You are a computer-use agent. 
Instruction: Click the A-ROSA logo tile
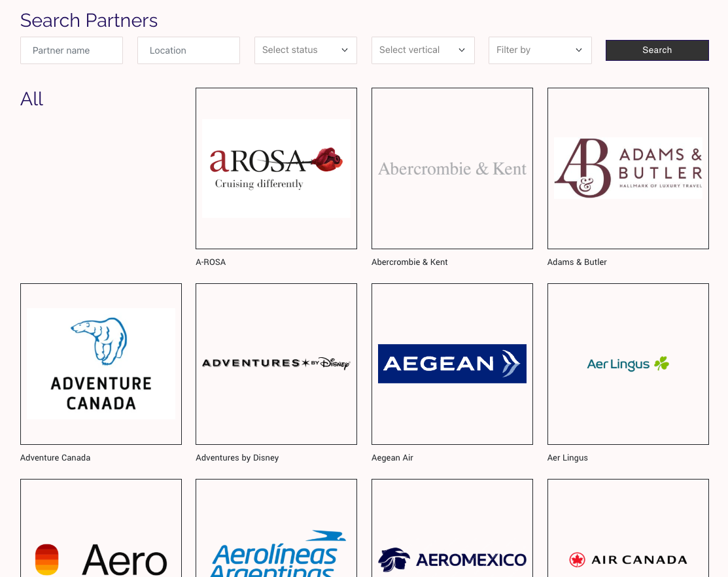[x=276, y=168]
